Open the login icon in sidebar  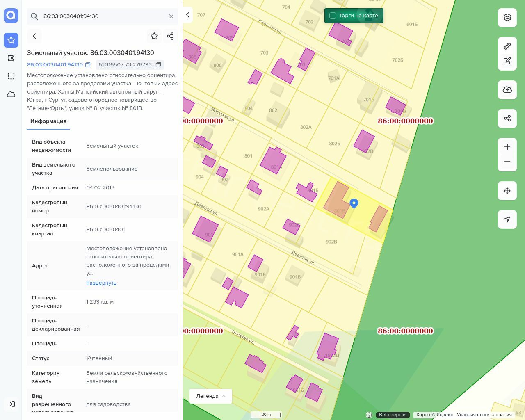click(x=11, y=404)
